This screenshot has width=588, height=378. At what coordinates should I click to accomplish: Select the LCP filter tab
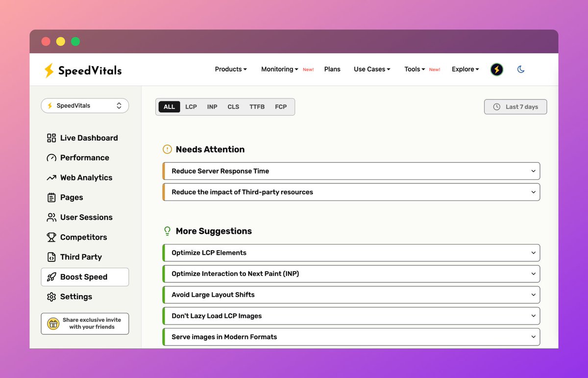click(x=191, y=107)
